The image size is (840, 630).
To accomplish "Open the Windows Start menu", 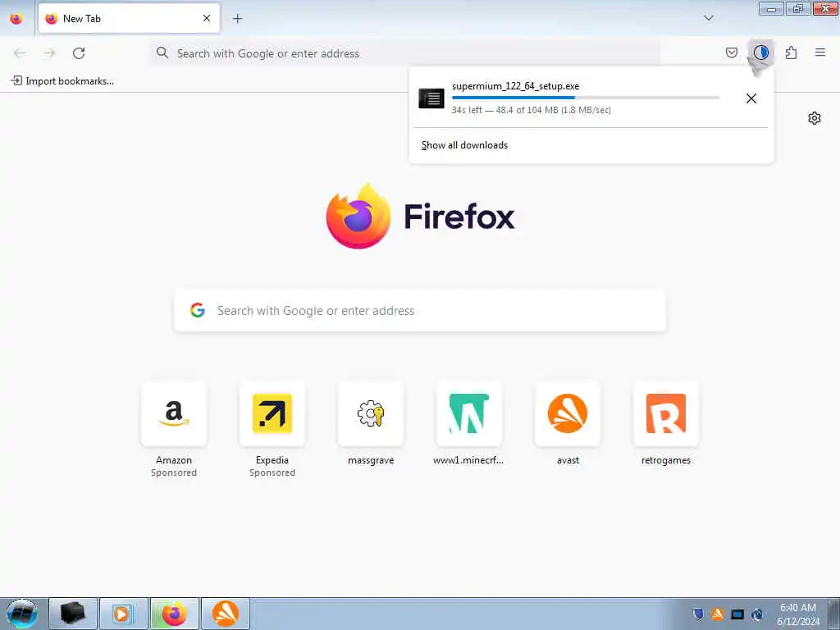I will pos(22,614).
